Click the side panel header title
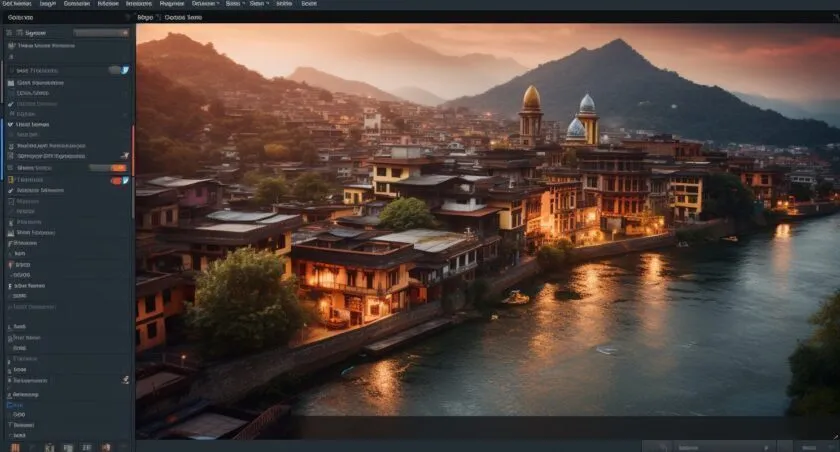The height and width of the screenshot is (452, 840). [x=20, y=17]
